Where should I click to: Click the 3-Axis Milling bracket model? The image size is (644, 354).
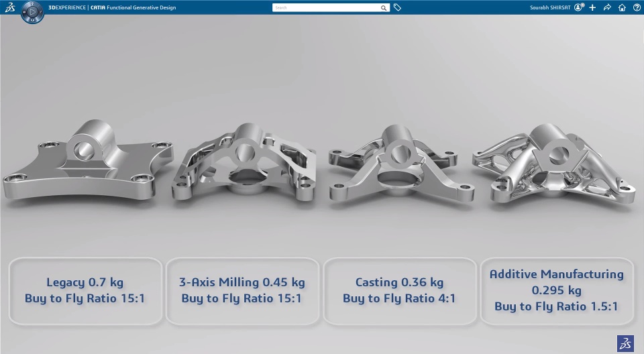tap(244, 163)
